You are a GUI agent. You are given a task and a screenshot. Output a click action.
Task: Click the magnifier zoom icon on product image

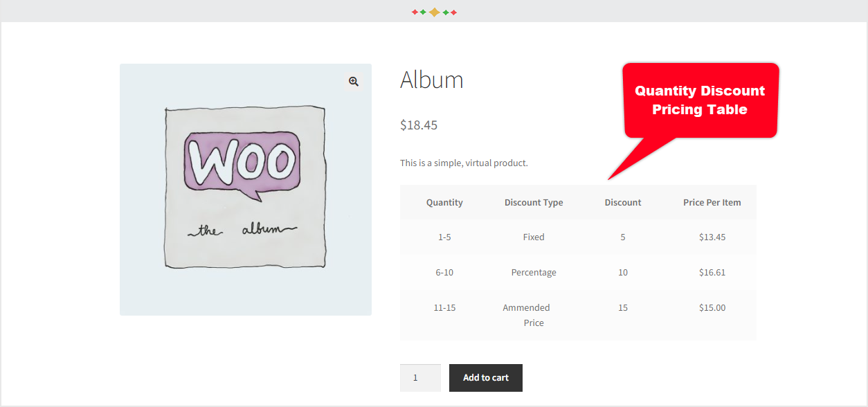[x=354, y=82]
